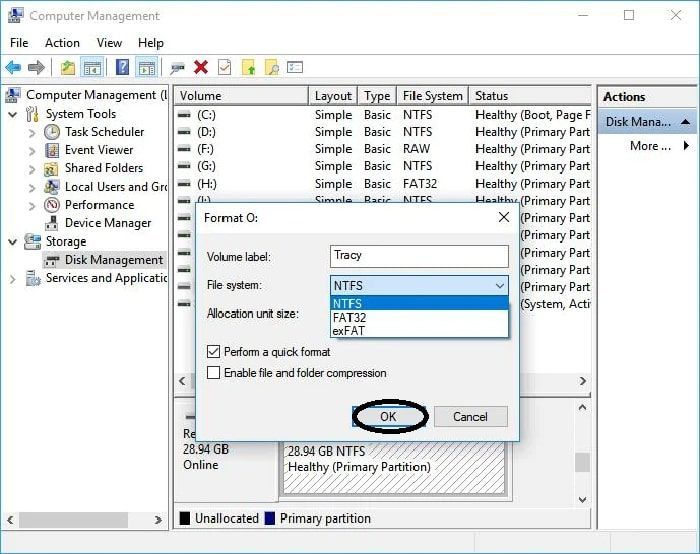Open the Action menu

(62, 43)
